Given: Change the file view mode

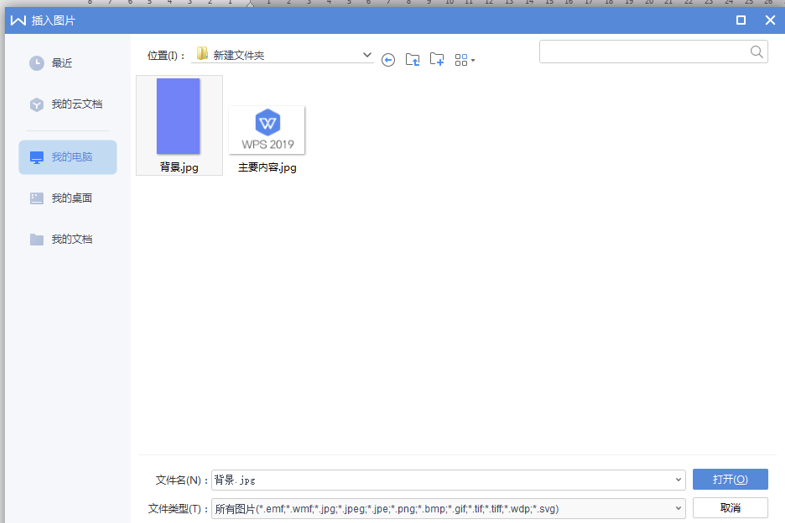Looking at the screenshot, I should point(465,60).
